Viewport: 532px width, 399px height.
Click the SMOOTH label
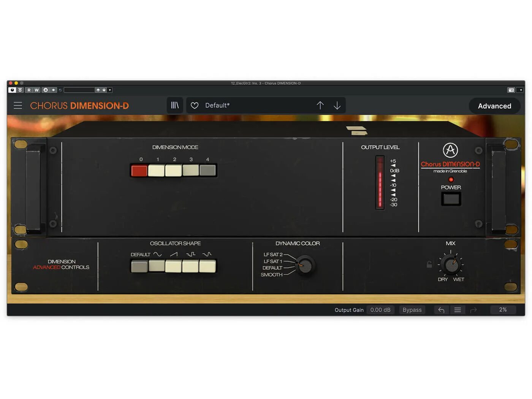[x=271, y=275]
